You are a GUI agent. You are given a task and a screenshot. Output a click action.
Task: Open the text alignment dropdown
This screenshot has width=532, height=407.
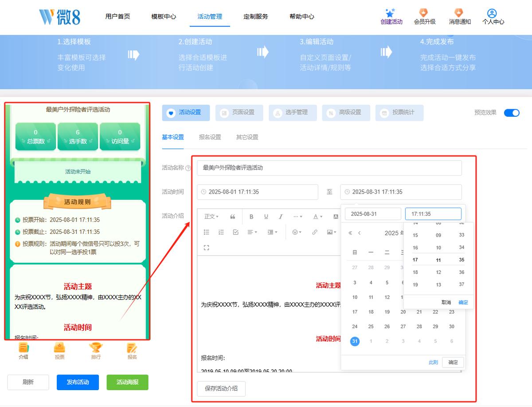[x=252, y=232]
